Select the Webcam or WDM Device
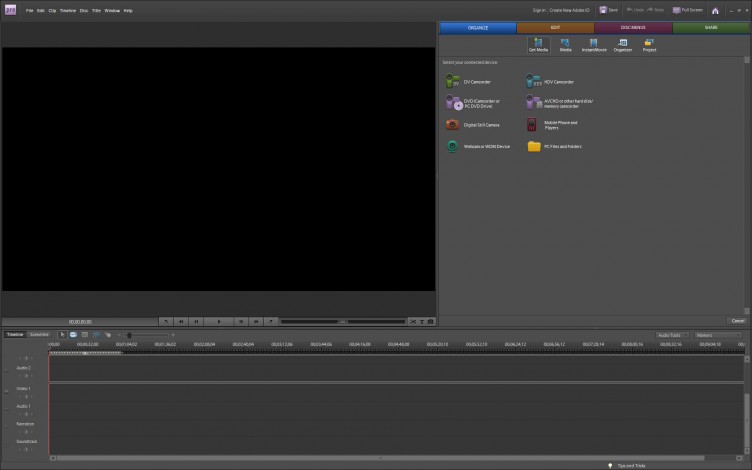Image resolution: width=752 pixels, height=470 pixels. pos(478,146)
